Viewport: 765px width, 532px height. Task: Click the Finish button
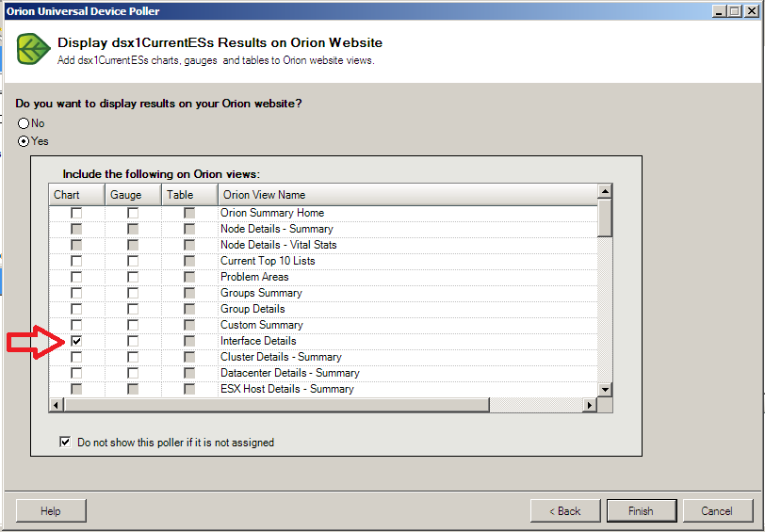(642, 510)
